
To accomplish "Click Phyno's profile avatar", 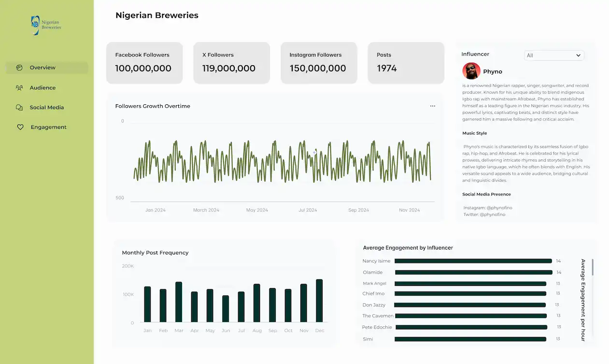I will pos(471,71).
